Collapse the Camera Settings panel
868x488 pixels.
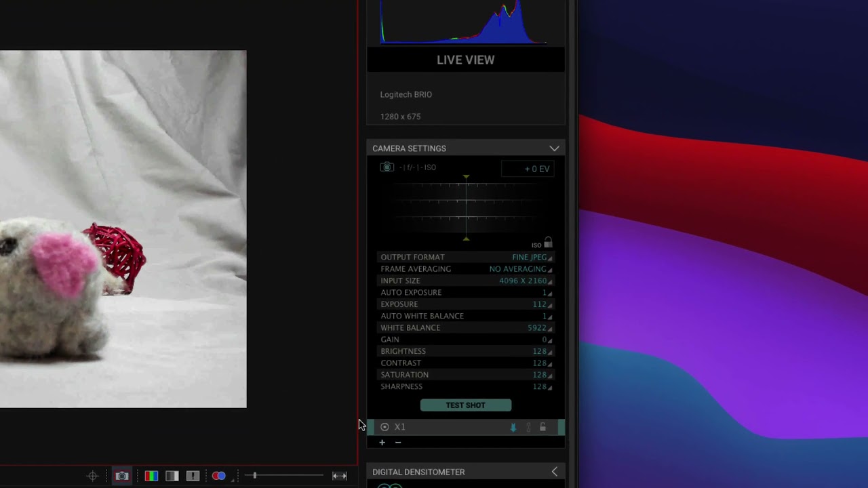coord(554,148)
